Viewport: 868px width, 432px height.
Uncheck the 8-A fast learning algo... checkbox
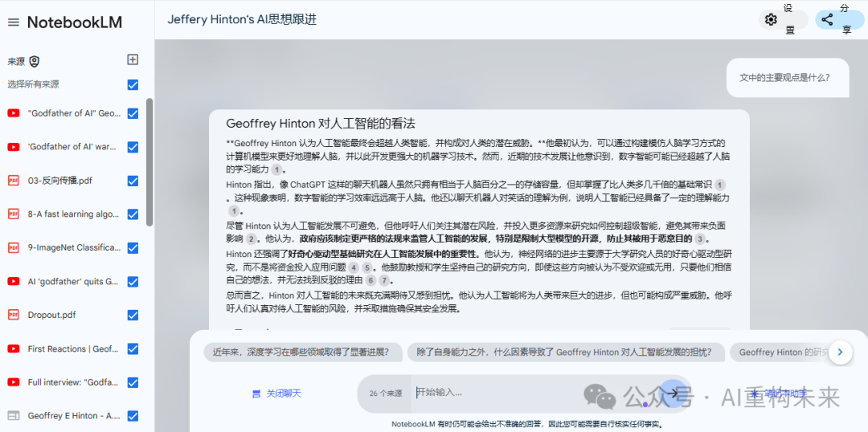click(x=133, y=214)
